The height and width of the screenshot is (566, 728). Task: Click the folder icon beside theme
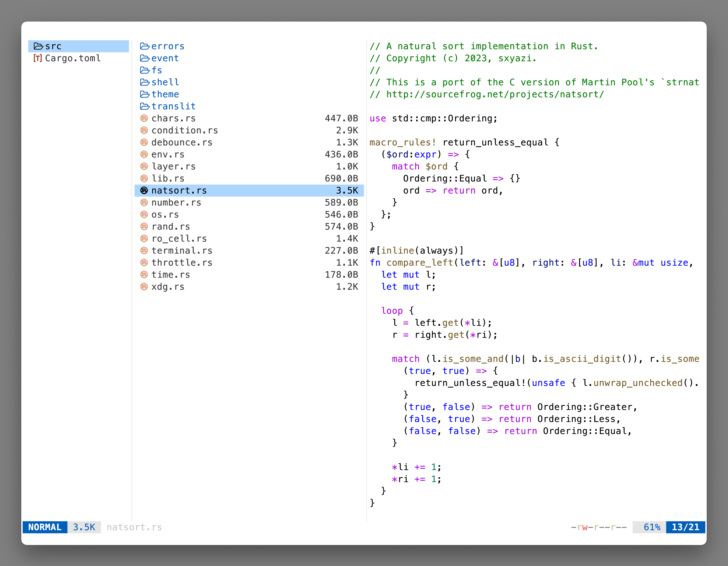[144, 94]
